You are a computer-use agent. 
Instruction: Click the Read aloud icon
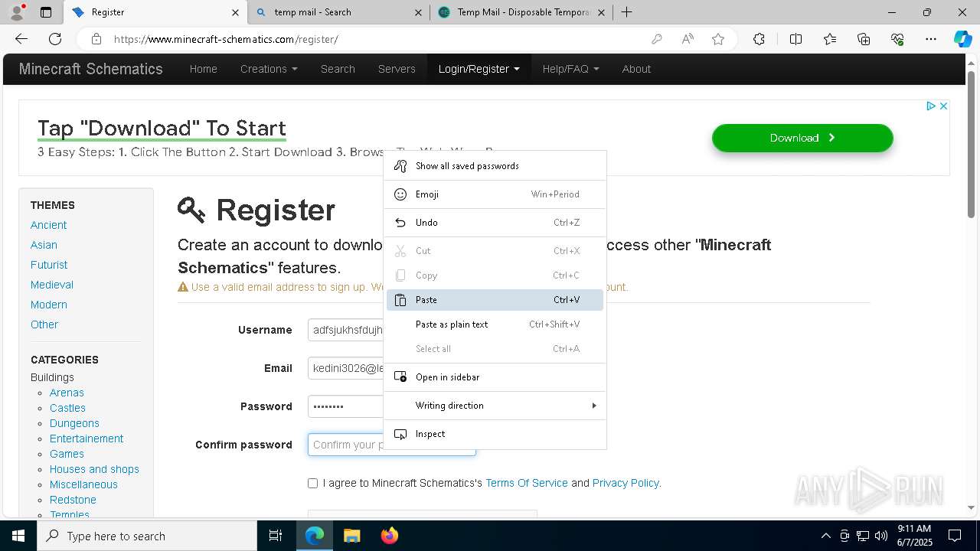[x=688, y=39]
